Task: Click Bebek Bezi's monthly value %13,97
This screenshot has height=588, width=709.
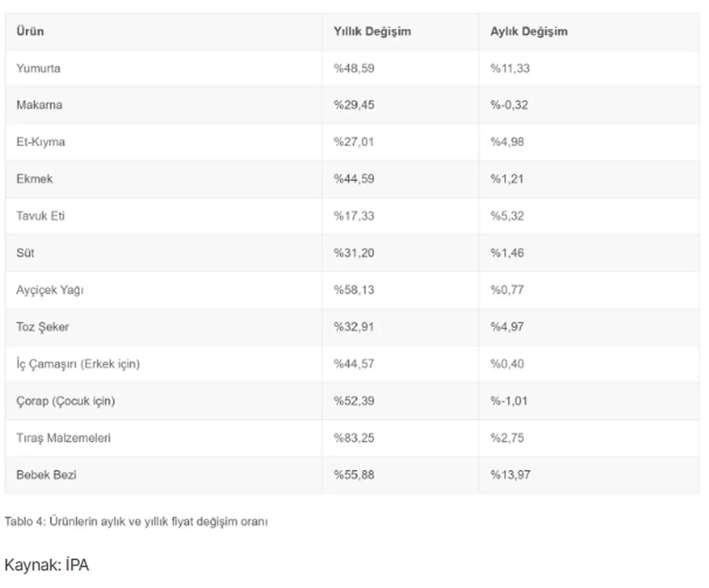Action: pyautogui.click(x=510, y=475)
